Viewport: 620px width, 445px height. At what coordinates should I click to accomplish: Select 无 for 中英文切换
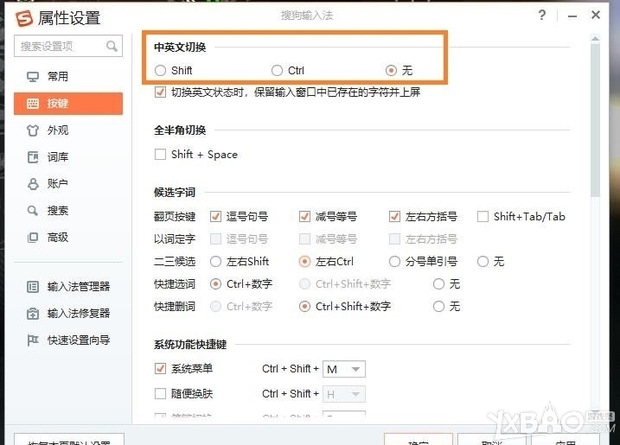tap(391, 70)
